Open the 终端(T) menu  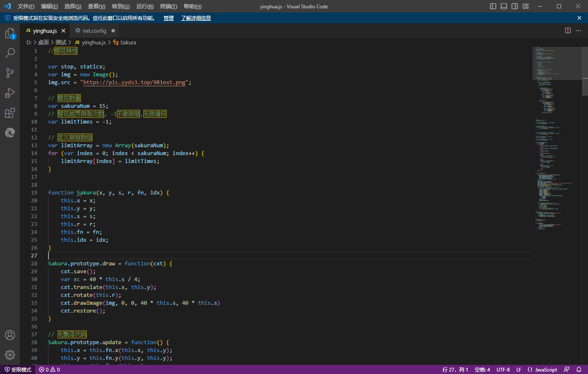[x=168, y=6]
